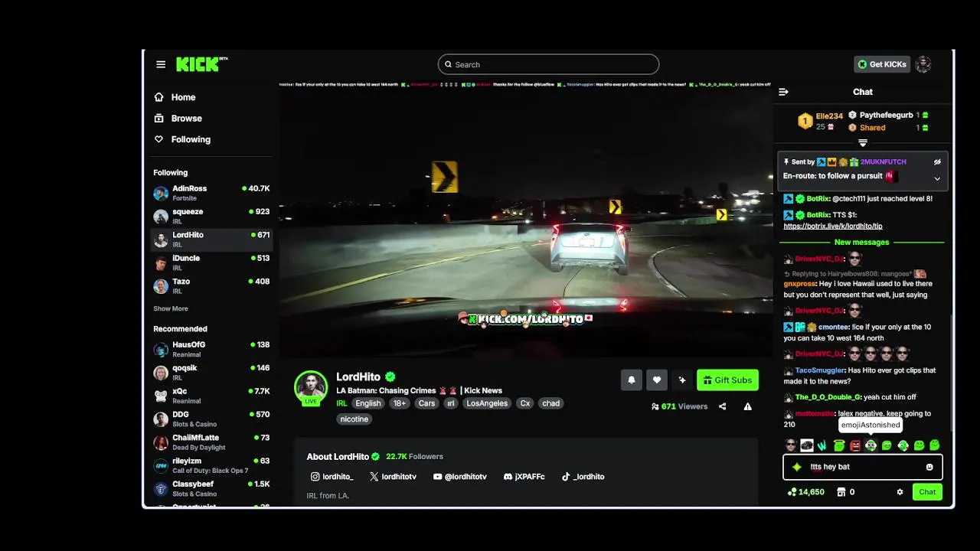Toggle the heart follow button
980x551 pixels.
pos(657,380)
